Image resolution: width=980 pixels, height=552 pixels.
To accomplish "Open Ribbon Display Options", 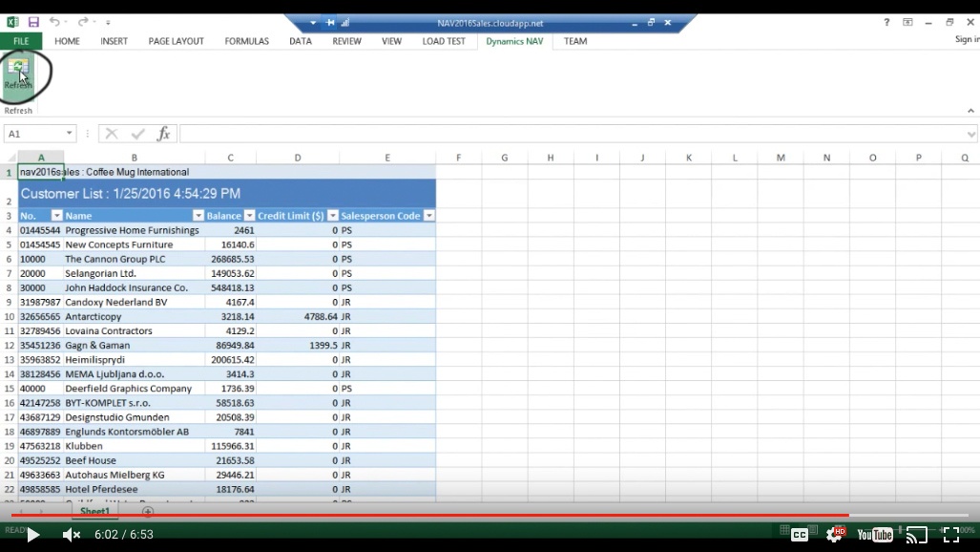I will [x=907, y=23].
